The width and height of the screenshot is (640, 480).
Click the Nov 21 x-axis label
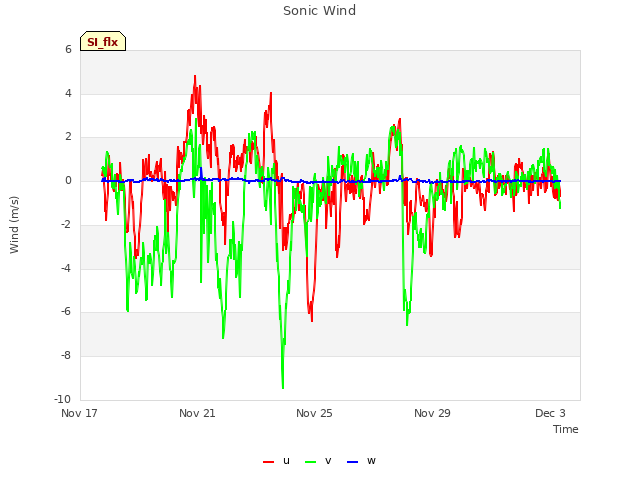tap(197, 413)
